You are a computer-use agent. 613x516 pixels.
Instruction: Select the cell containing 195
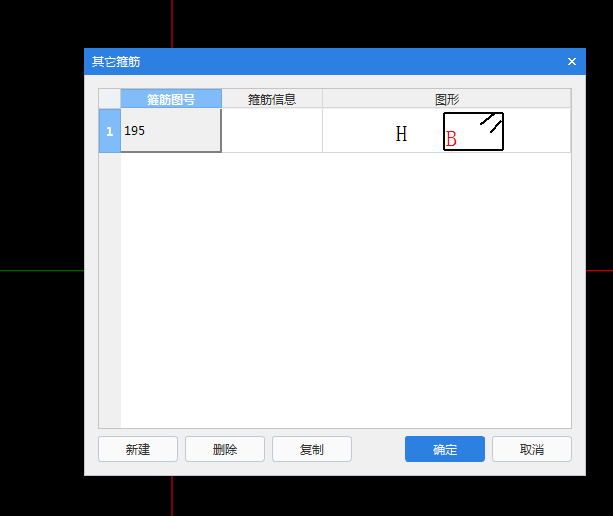[x=171, y=131]
